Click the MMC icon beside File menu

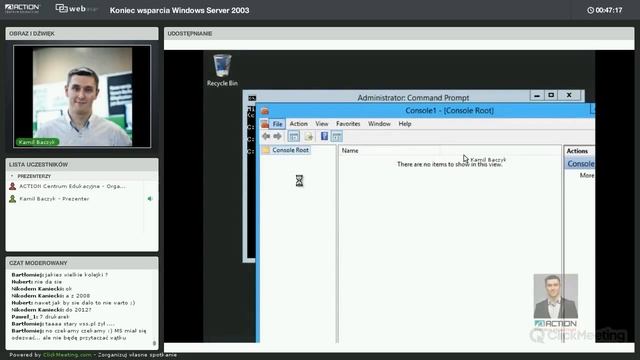point(264,124)
